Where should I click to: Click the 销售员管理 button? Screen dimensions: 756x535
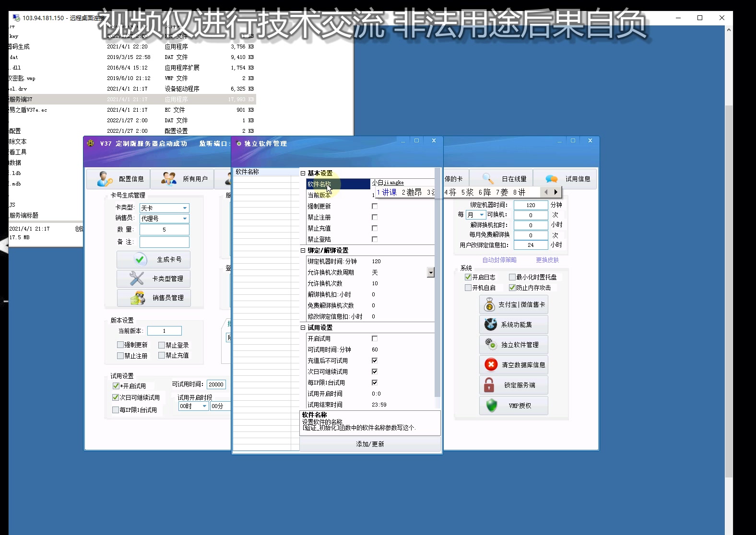pos(154,298)
